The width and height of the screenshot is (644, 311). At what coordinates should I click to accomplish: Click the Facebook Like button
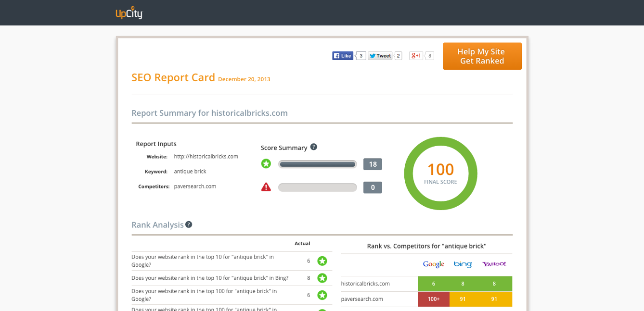(343, 56)
